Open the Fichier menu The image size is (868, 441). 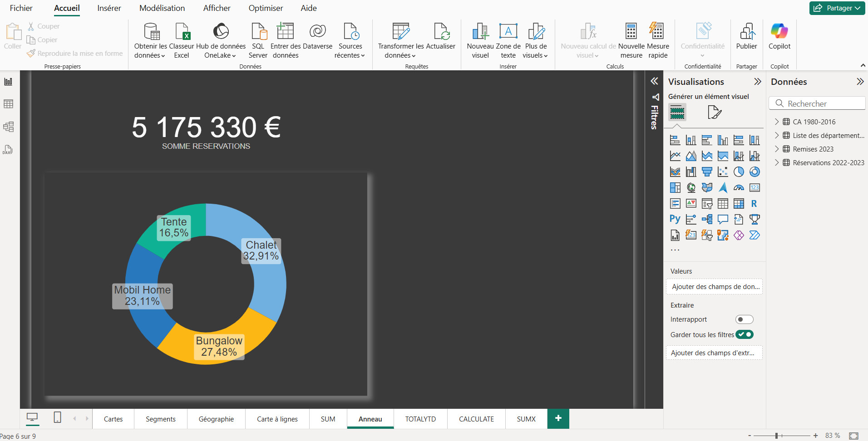[x=21, y=8]
